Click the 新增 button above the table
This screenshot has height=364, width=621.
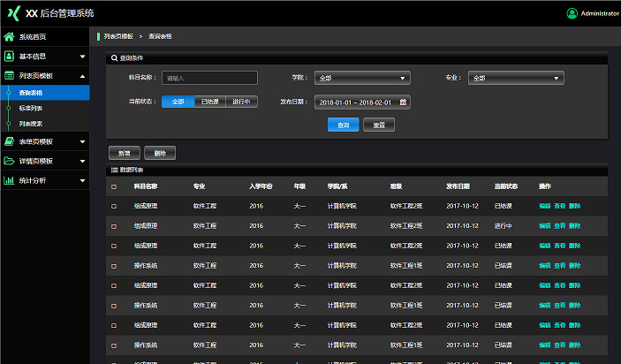point(125,153)
